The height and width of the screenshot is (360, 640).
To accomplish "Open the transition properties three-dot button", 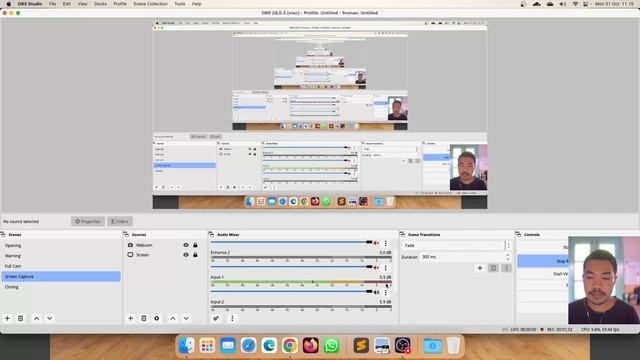I will [506, 268].
